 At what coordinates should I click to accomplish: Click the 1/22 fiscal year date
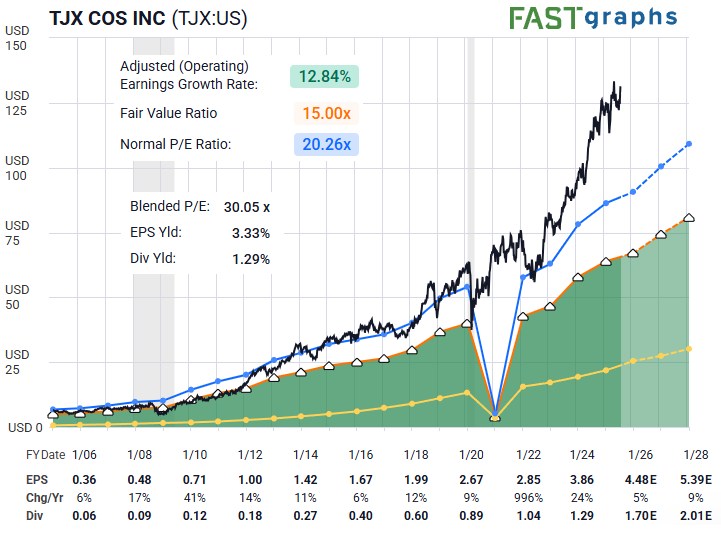click(528, 455)
